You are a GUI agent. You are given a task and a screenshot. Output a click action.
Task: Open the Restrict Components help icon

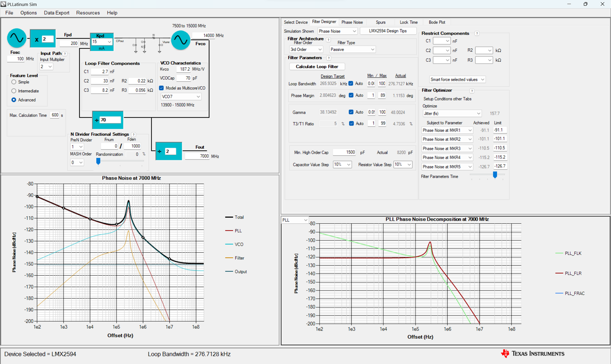(x=477, y=33)
